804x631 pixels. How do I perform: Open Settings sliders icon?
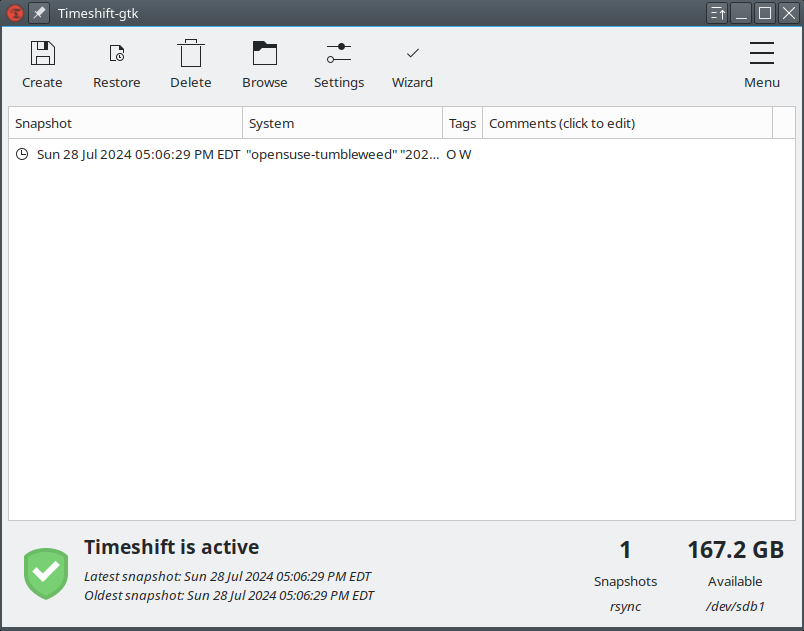339,53
